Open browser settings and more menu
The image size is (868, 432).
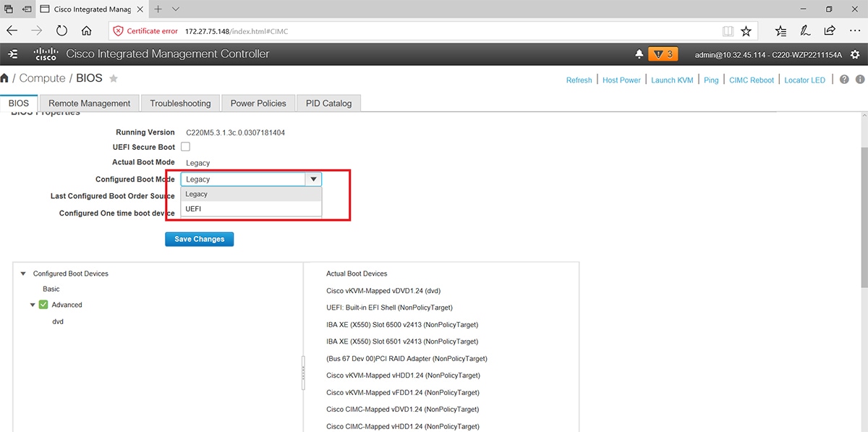click(x=854, y=31)
